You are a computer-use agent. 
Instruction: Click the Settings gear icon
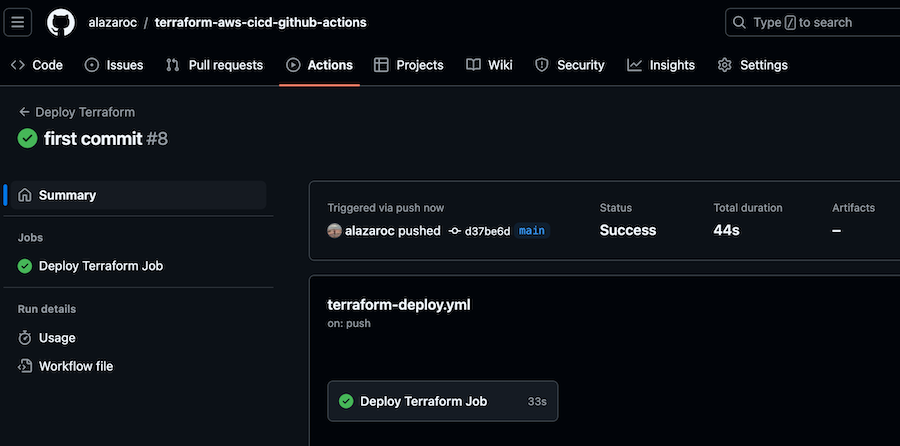click(x=725, y=65)
